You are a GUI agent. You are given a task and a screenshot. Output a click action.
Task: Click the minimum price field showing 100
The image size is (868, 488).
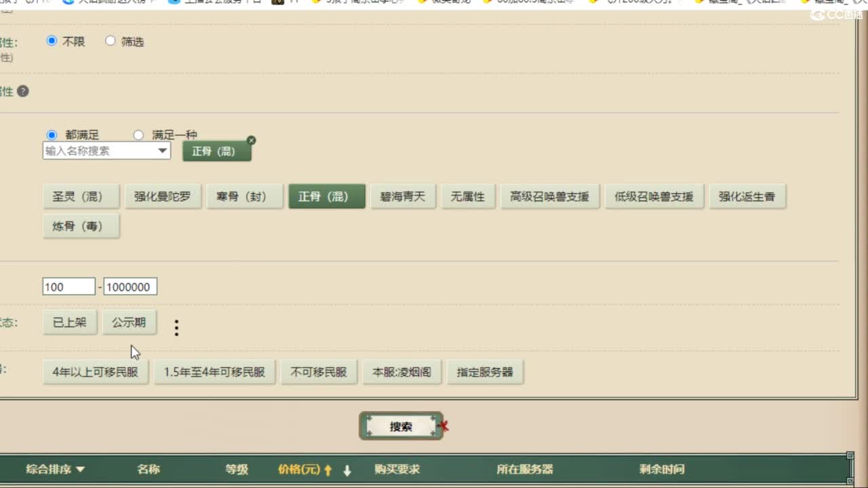coord(68,287)
